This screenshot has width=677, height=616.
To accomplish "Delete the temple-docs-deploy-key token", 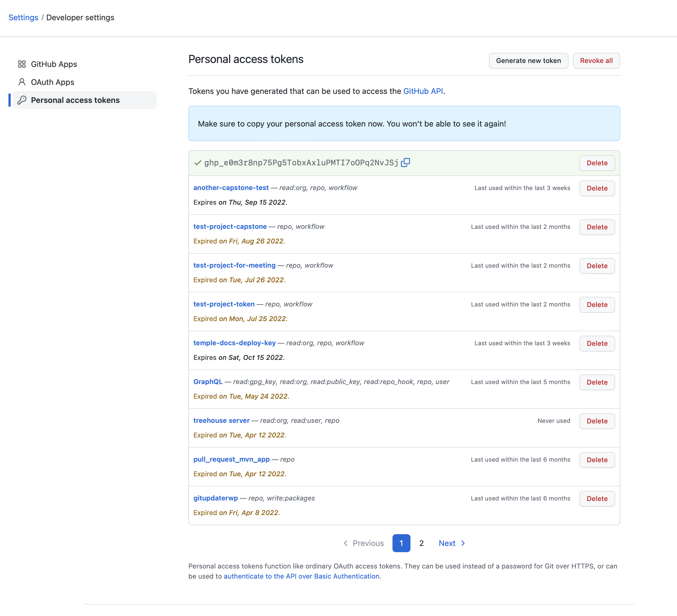I will click(597, 343).
